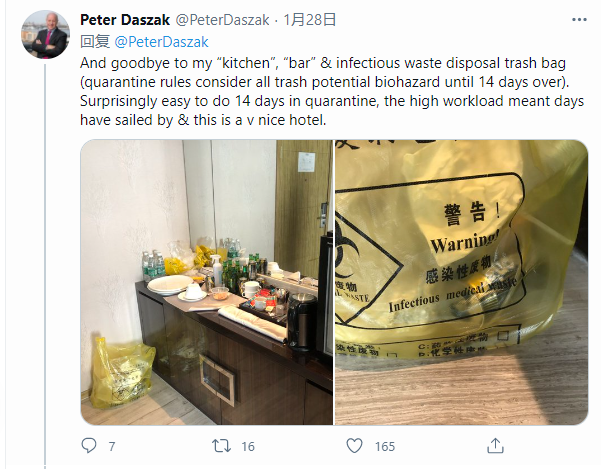Image resolution: width=601 pixels, height=469 pixels.
Task: View the likes count number 165
Action: tap(385, 446)
